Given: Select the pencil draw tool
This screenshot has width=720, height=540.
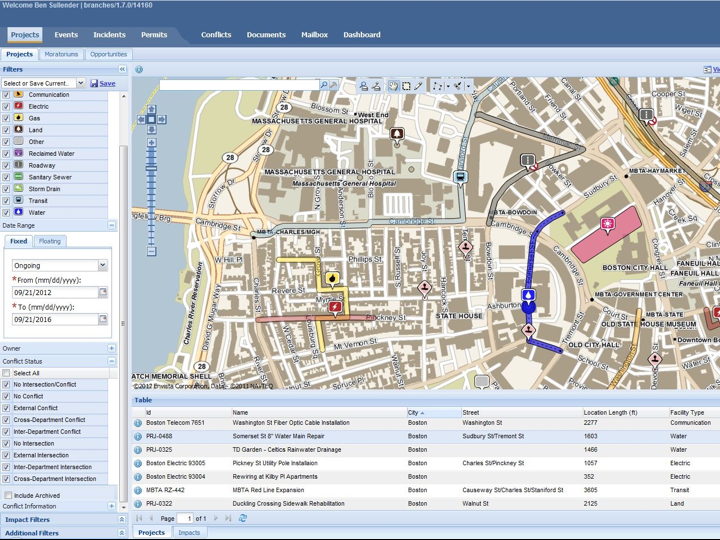Looking at the screenshot, I should pos(418,86).
